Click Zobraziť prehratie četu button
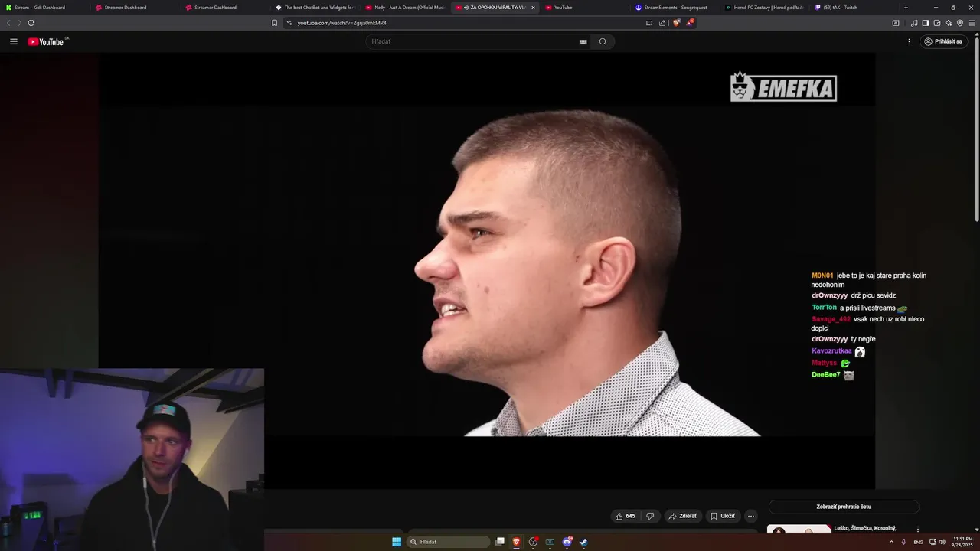The height and width of the screenshot is (551, 980). pos(844,507)
